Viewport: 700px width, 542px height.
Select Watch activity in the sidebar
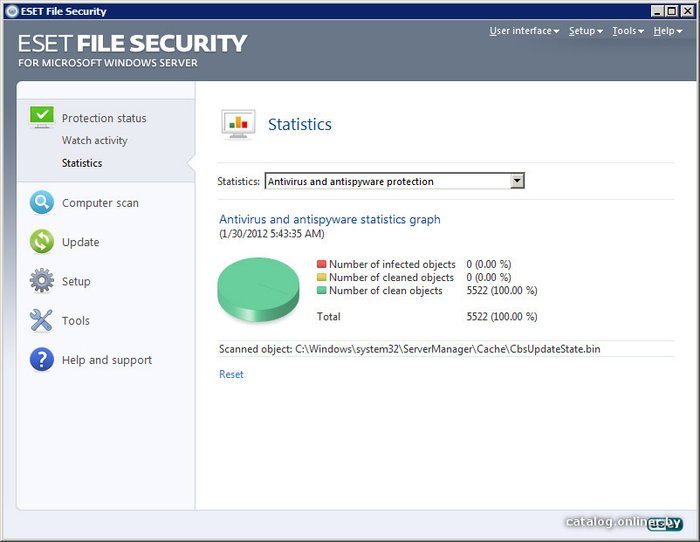click(x=95, y=141)
